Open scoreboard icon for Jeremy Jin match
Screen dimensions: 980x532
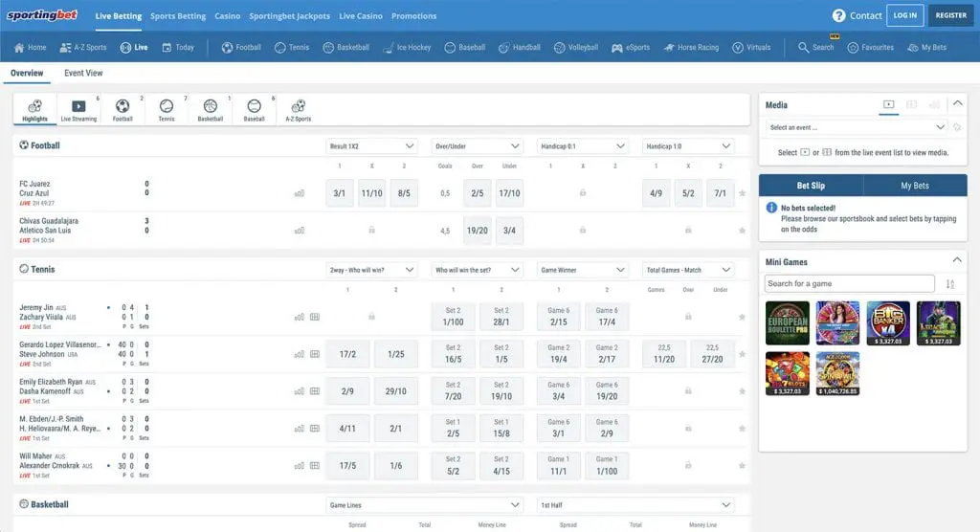point(315,317)
